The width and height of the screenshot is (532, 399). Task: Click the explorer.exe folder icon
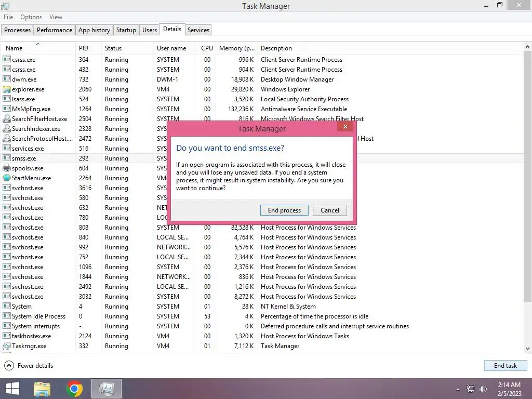click(6, 89)
